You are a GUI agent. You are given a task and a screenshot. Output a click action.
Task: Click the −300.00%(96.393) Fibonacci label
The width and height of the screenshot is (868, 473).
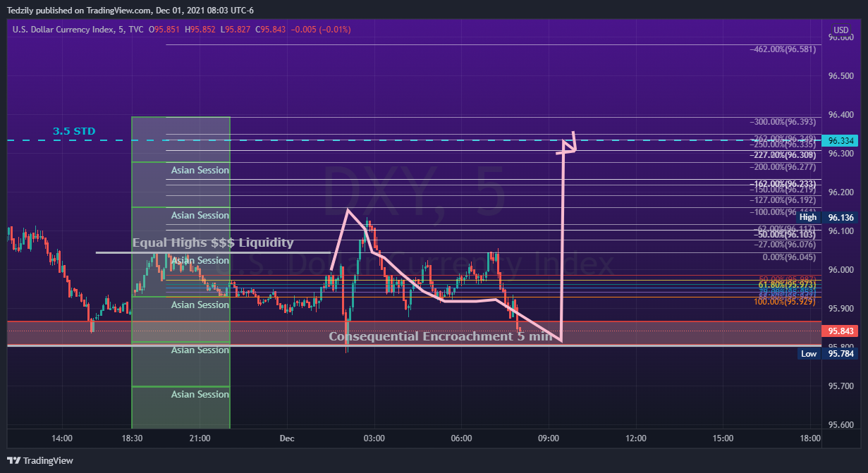pos(783,122)
